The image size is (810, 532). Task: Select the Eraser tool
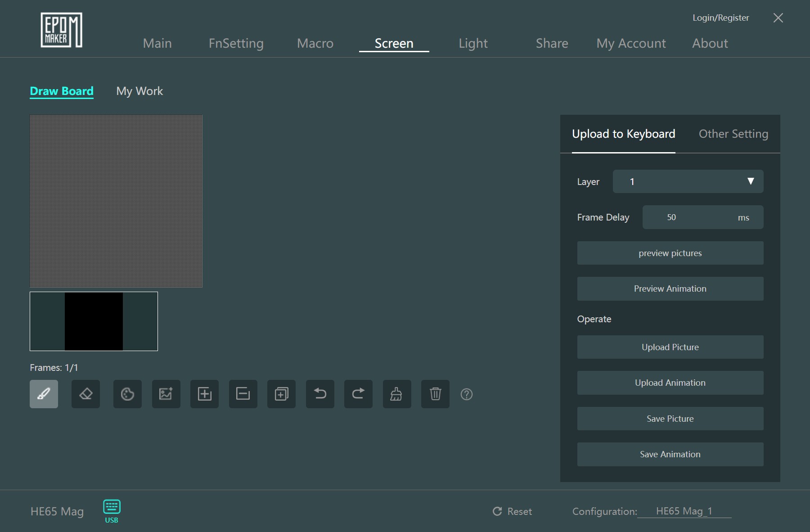(85, 394)
